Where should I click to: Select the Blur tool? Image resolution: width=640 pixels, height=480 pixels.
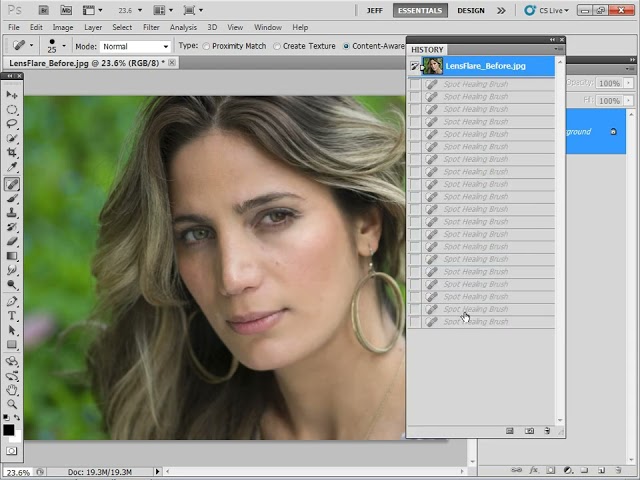coord(12,270)
